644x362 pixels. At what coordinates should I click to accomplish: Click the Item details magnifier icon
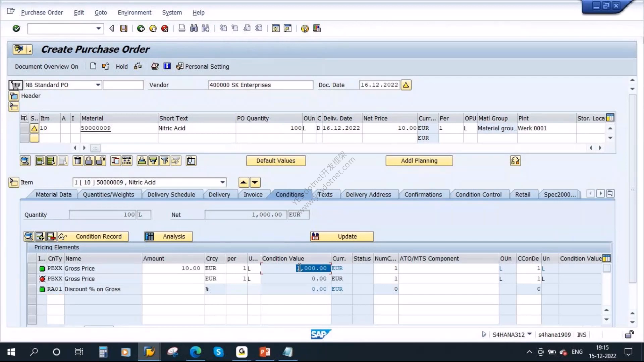[x=25, y=161]
